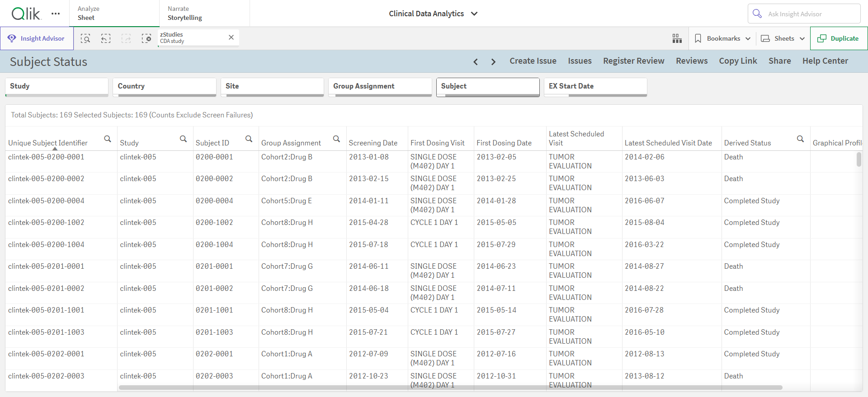The image size is (868, 397).
Task: Expand Clinical Data Analytics app dropdown
Action: (474, 14)
